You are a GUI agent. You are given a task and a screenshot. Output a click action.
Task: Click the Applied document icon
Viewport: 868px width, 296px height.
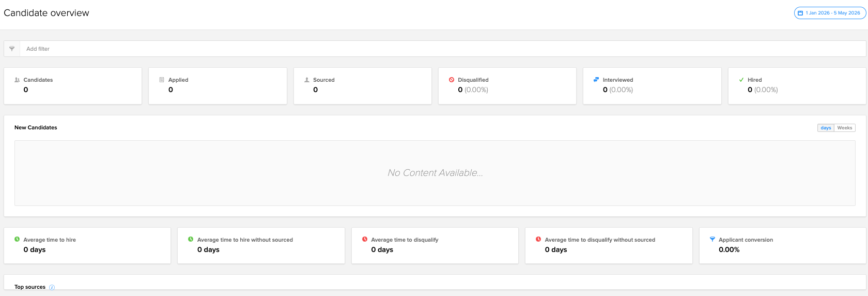tap(162, 80)
